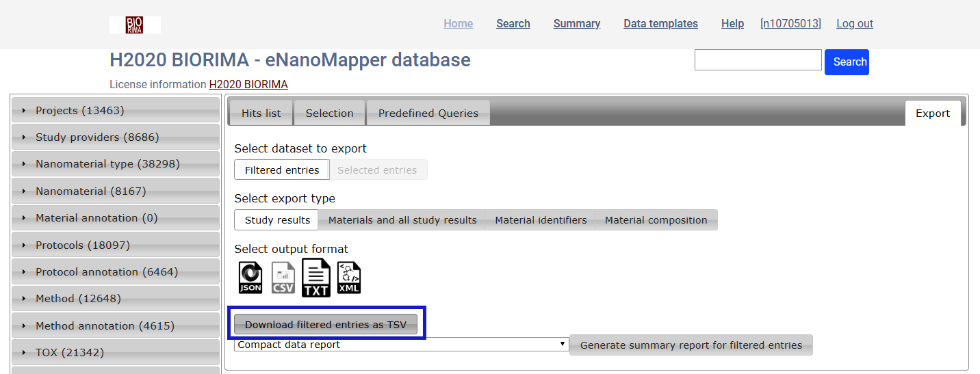The height and width of the screenshot is (374, 980).
Task: Click the H2020 BIORIMA eNanoMapper database heading
Action: click(x=290, y=60)
